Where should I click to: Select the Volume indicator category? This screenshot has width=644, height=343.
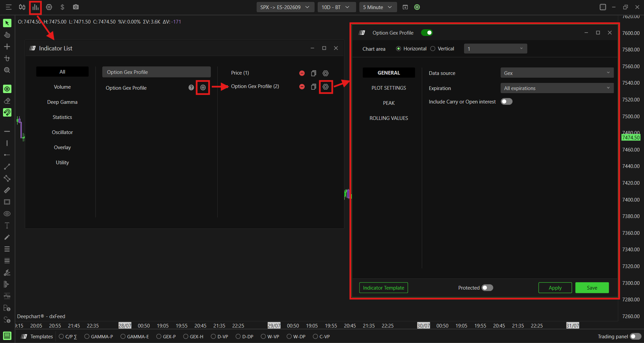click(62, 87)
